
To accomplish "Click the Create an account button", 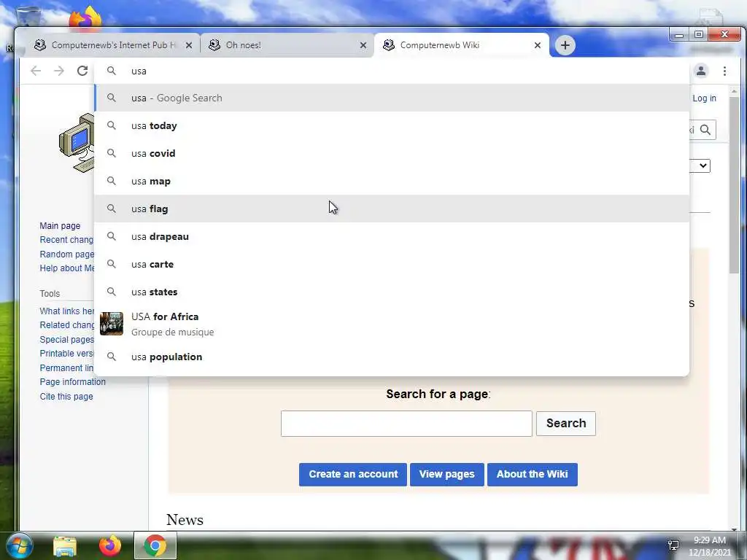I will (353, 474).
